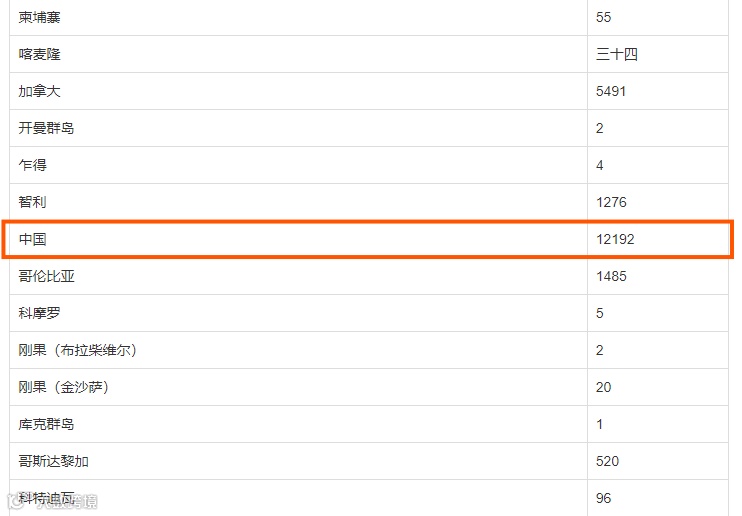Click the 1485 value for 哥伦比亚
742x516 pixels.
[611, 276]
